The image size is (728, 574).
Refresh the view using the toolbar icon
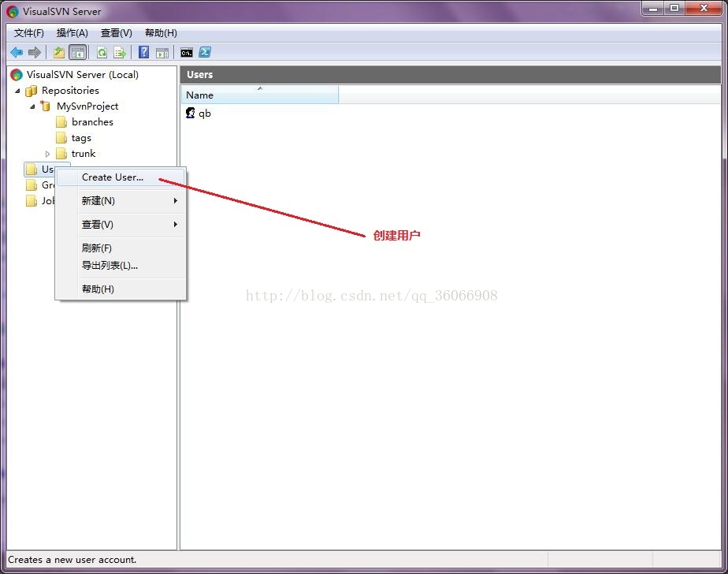tap(102, 53)
